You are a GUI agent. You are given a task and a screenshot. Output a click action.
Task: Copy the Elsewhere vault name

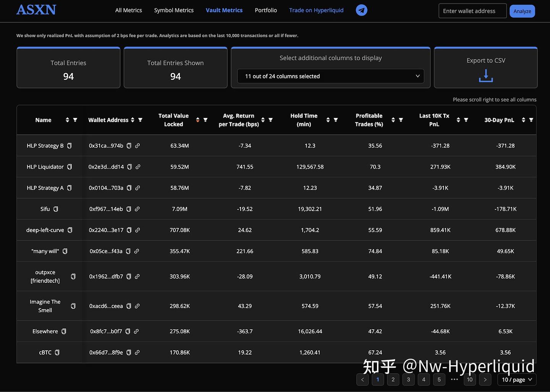pyautogui.click(x=64, y=331)
